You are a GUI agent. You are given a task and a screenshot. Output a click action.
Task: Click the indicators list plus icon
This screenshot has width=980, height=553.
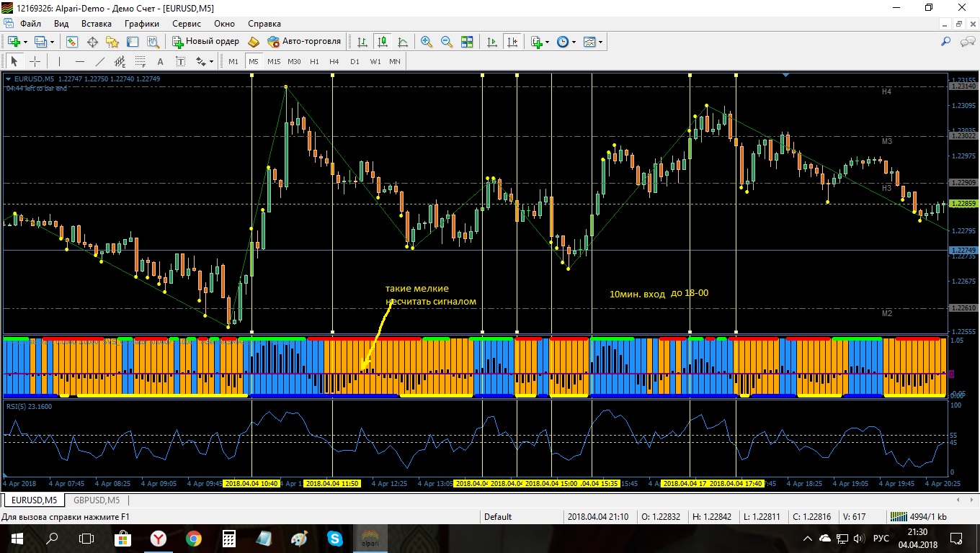pos(537,42)
